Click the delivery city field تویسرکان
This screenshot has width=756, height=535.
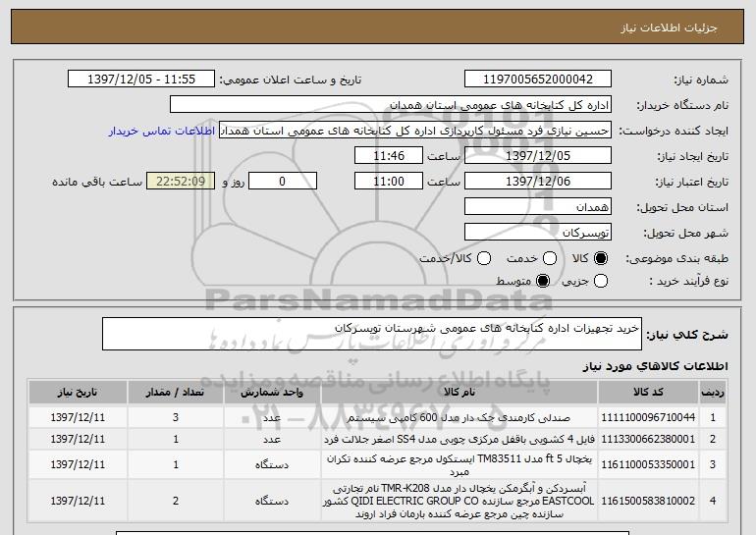[x=536, y=233]
